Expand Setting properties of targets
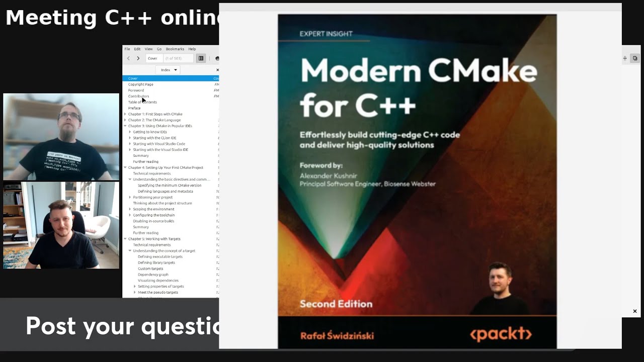This screenshot has width=644, height=362. (135, 287)
